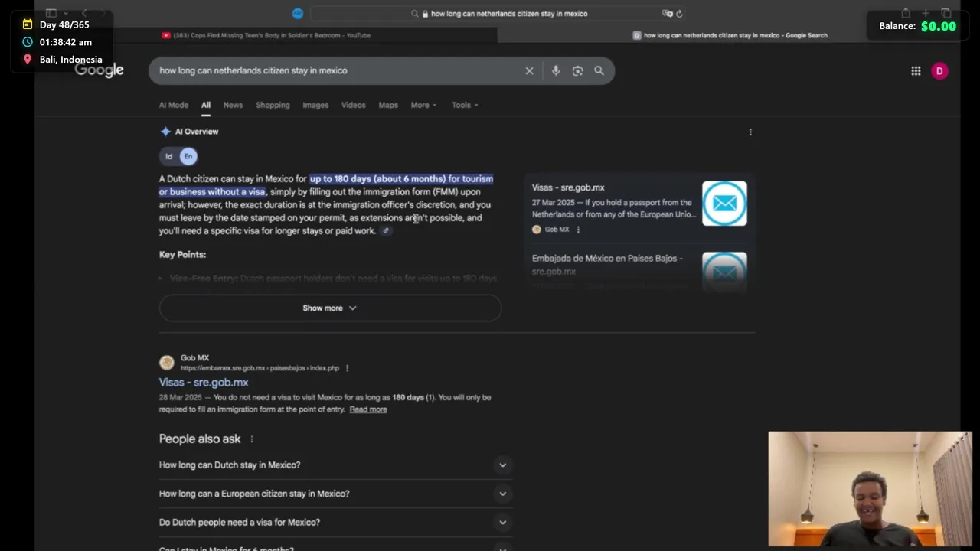Open three-dot menu beside Gob MX source card

click(578, 230)
